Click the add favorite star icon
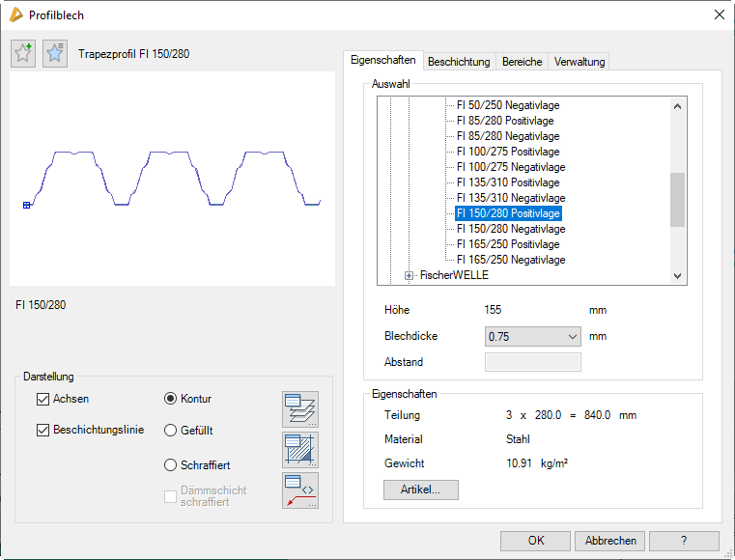This screenshot has width=735, height=560. pos(23,54)
